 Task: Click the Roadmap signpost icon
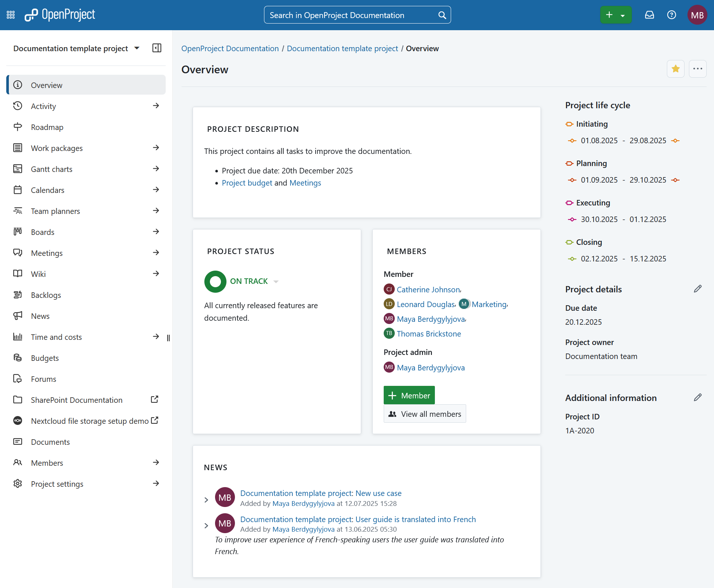pyautogui.click(x=18, y=127)
